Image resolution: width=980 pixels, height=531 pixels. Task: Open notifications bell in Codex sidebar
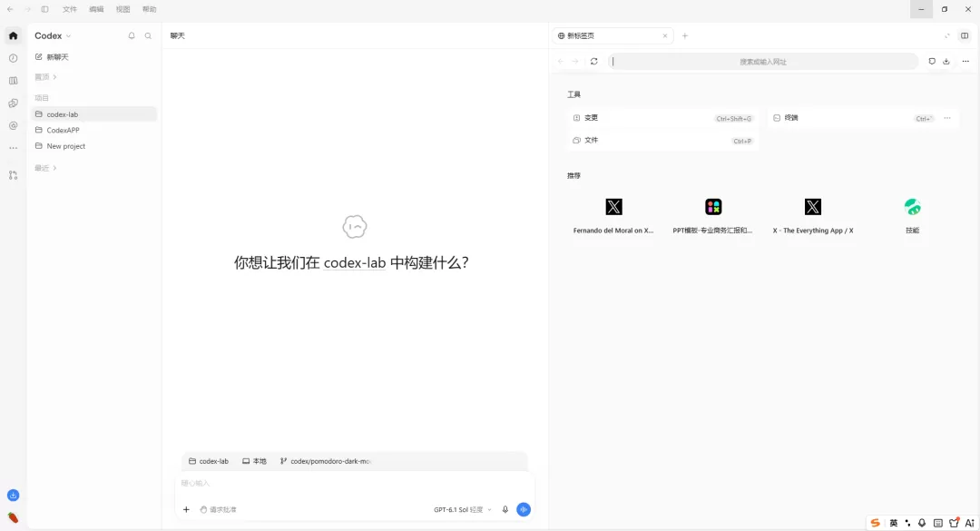(x=132, y=35)
